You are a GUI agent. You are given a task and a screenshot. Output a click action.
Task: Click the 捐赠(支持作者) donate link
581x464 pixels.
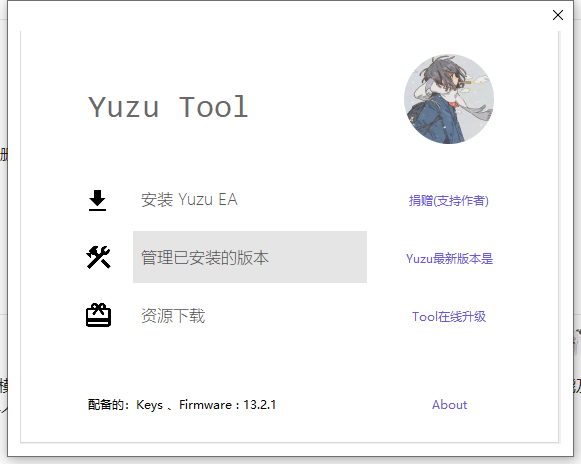click(x=449, y=200)
